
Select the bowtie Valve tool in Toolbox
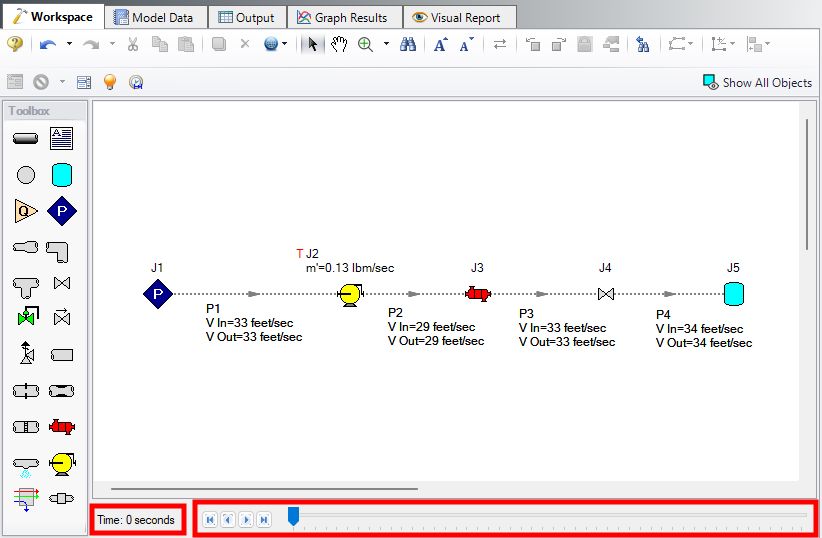tap(62, 283)
